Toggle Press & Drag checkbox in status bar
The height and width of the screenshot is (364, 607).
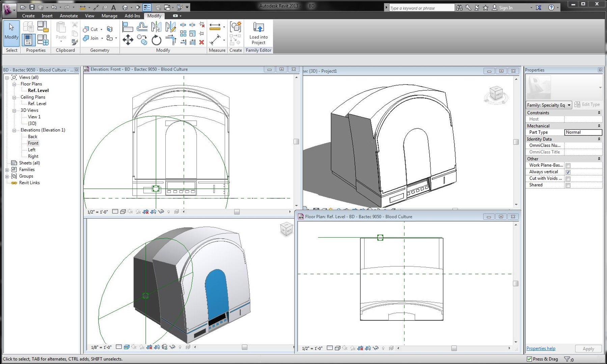pyautogui.click(x=529, y=359)
